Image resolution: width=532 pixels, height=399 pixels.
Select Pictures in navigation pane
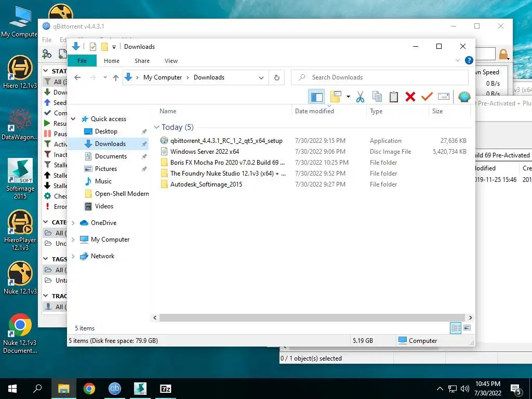[x=105, y=169]
